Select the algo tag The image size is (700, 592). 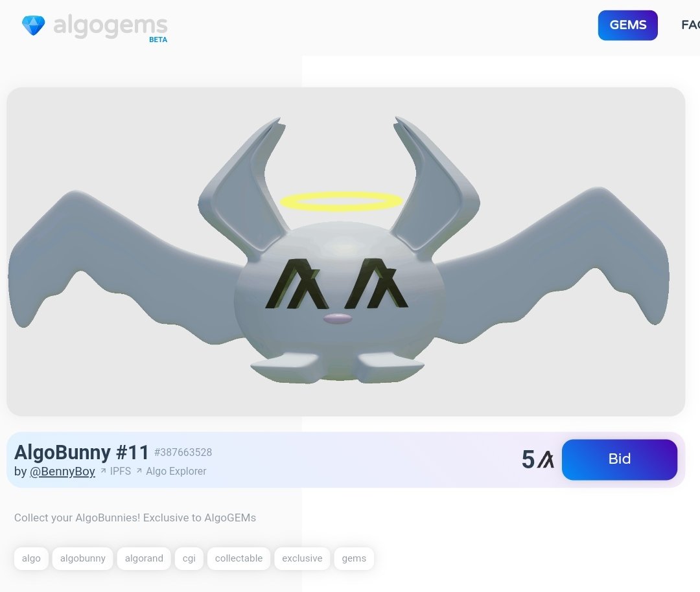pos(31,558)
